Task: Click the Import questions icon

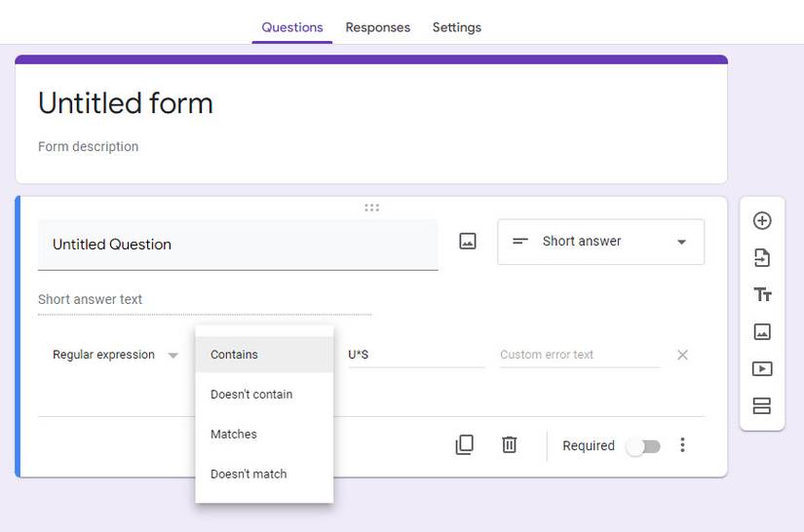Action: point(762,258)
